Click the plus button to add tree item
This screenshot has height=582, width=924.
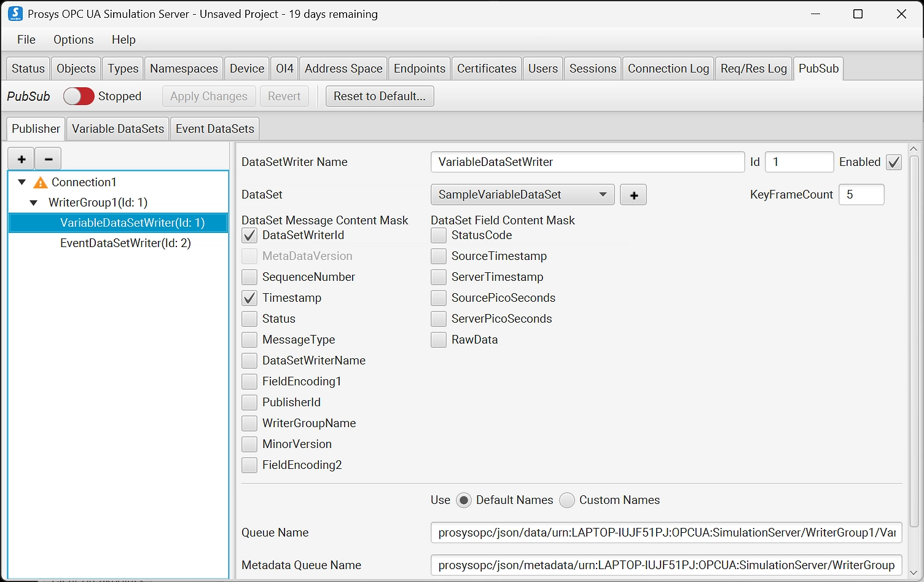click(x=22, y=159)
